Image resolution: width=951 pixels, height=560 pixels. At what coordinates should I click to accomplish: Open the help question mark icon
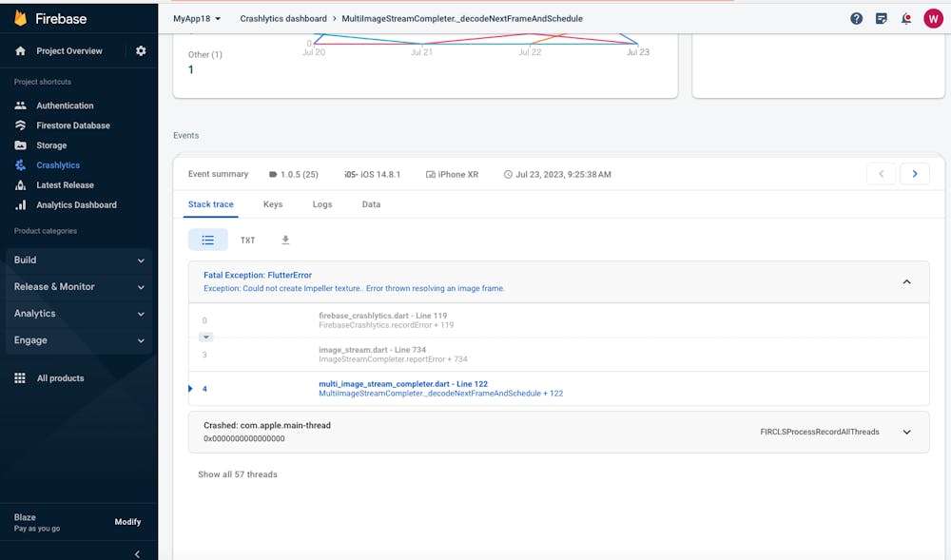pyautogui.click(x=856, y=19)
